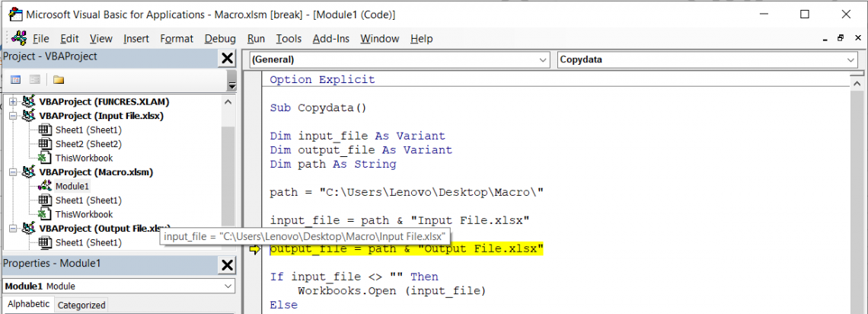Click the View Object icon in Project panel
Image resolution: width=868 pixels, height=314 pixels.
coord(34,79)
